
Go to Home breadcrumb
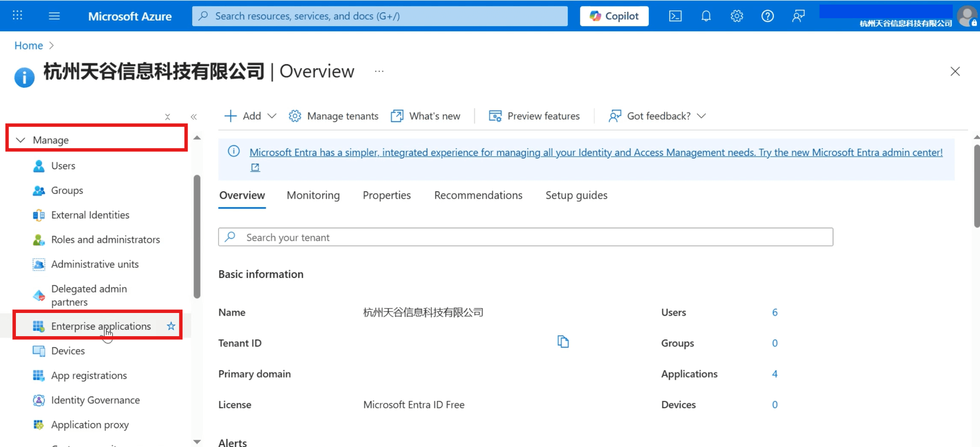tap(29, 45)
